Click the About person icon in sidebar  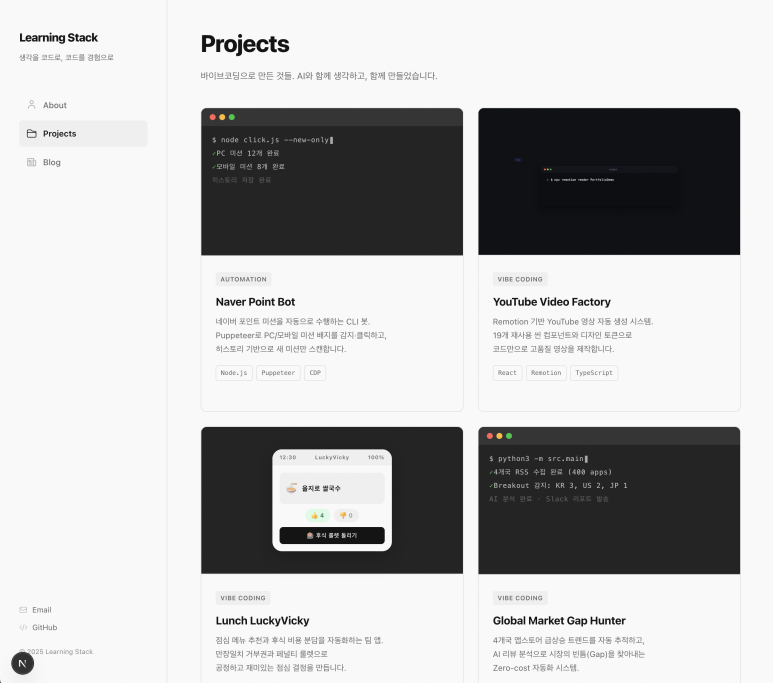(x=32, y=105)
